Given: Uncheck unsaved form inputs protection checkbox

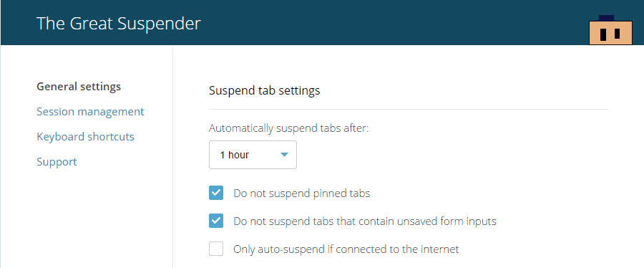Looking at the screenshot, I should pyautogui.click(x=216, y=221).
